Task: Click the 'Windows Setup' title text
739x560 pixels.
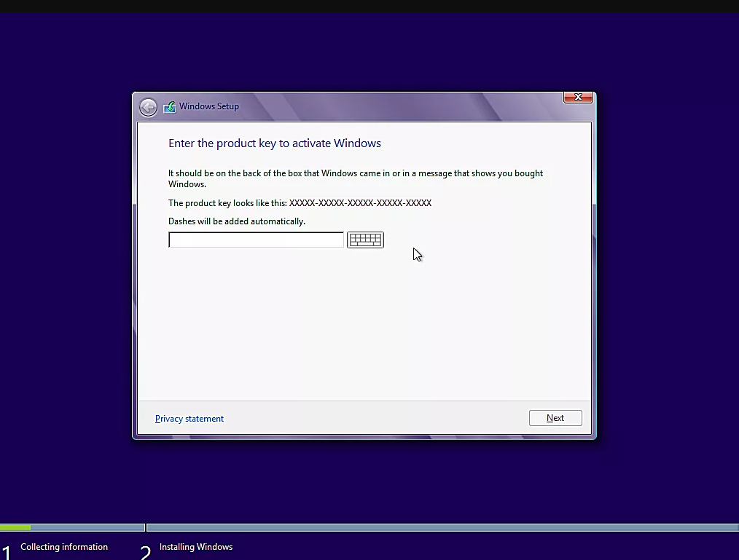Action: tap(208, 106)
